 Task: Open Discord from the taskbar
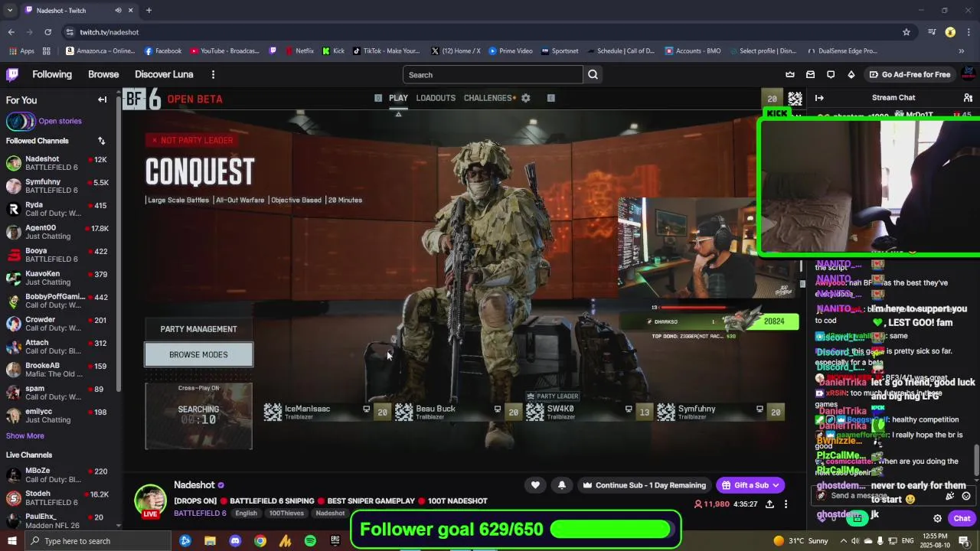[x=235, y=541]
